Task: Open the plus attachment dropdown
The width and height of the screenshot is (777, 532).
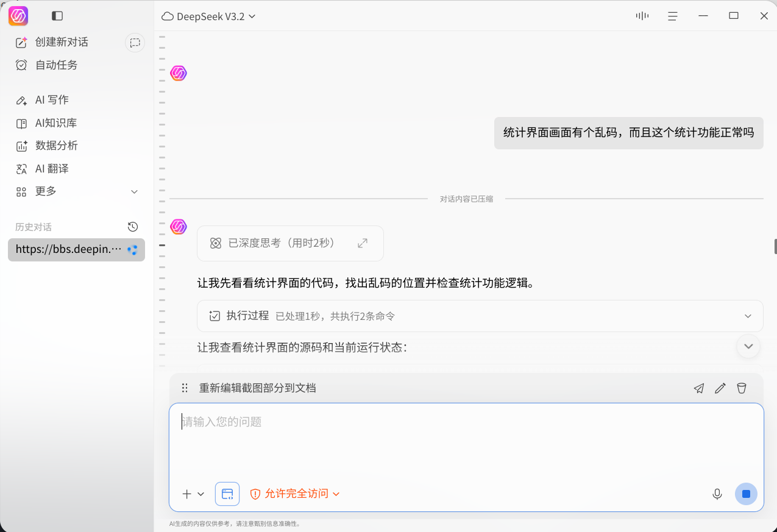Action: (x=193, y=494)
